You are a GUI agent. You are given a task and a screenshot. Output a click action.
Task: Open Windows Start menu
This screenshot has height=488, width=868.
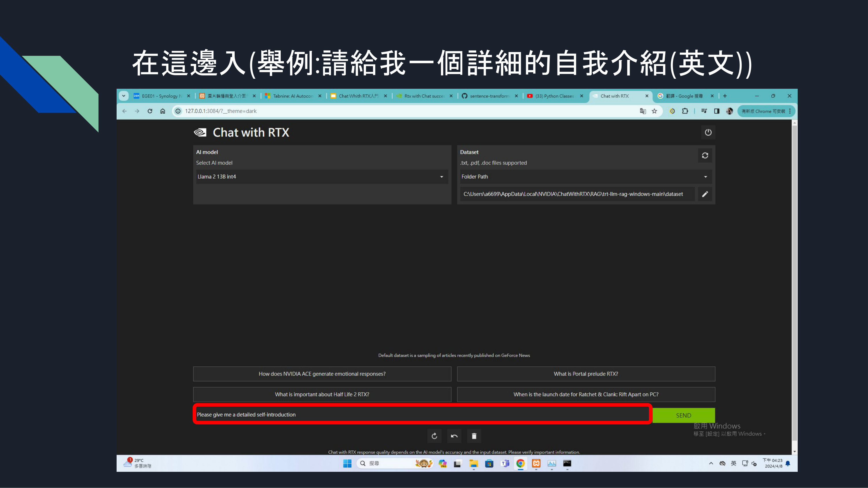[347, 464]
